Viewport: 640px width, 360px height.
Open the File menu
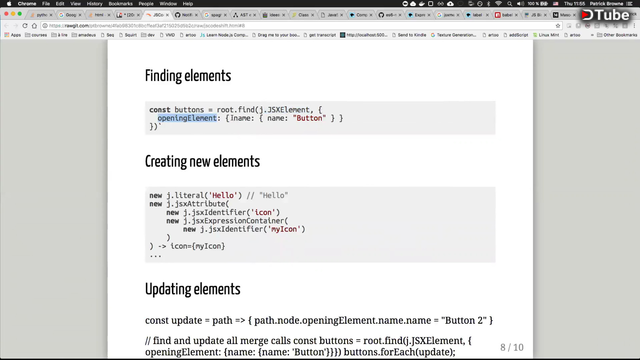pos(46,4)
